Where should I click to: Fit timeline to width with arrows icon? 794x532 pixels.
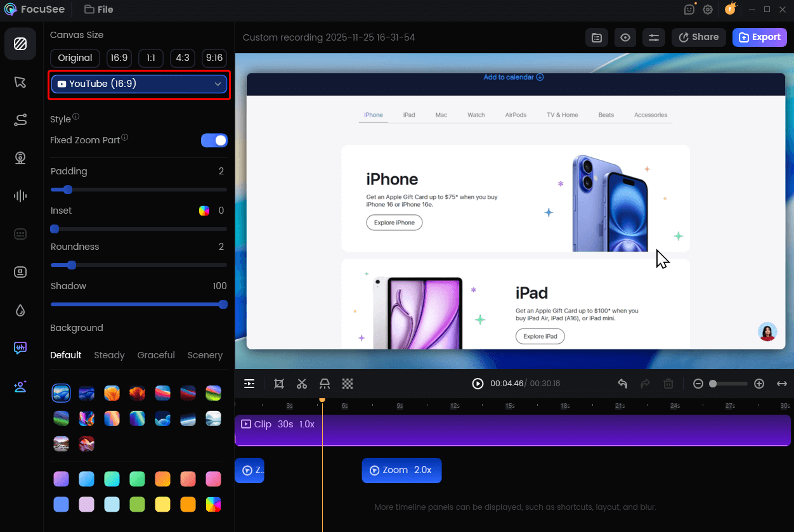coord(782,384)
